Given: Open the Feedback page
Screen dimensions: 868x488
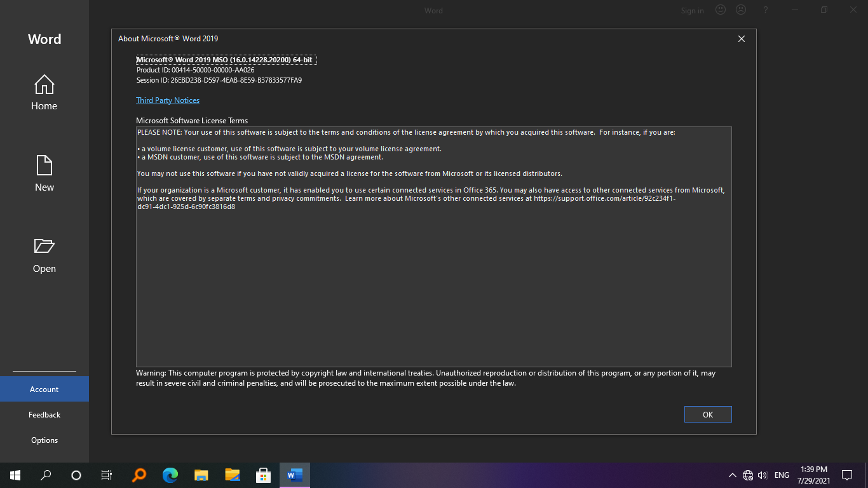Looking at the screenshot, I should [44, 414].
